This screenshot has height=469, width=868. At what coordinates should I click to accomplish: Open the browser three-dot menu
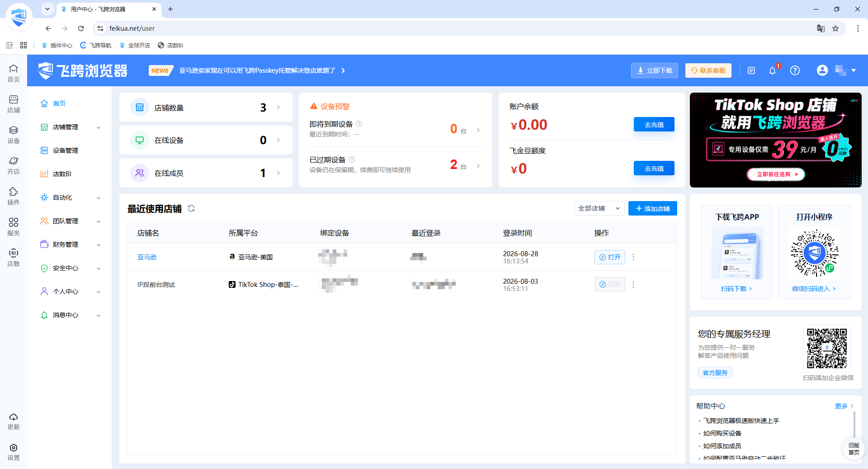pyautogui.click(x=858, y=28)
